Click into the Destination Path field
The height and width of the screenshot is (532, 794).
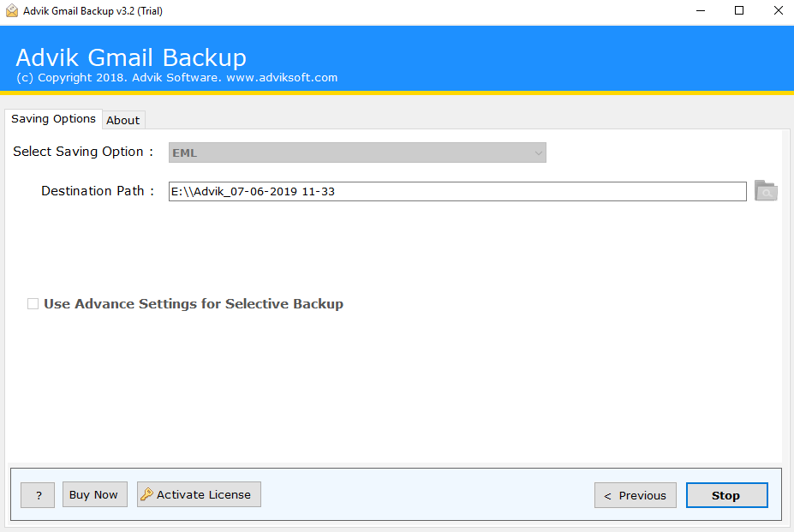pos(457,192)
